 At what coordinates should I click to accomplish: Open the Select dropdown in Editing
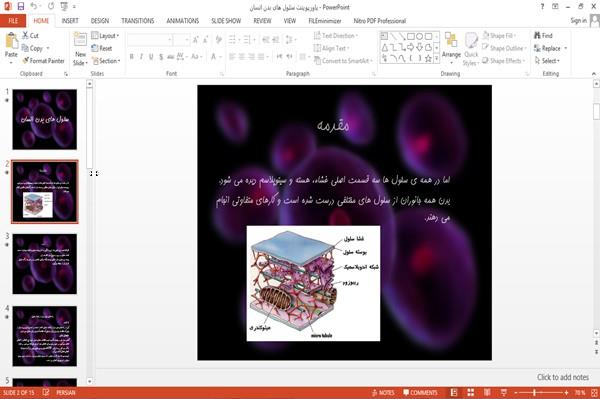coord(547,60)
